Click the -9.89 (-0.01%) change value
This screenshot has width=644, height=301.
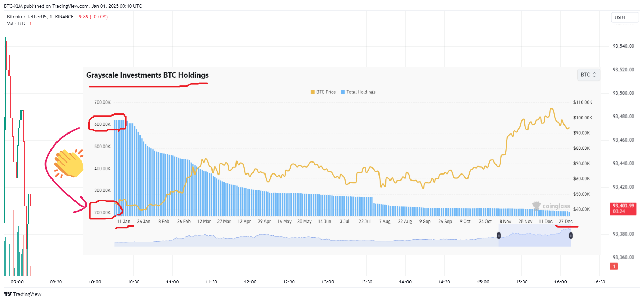tap(92, 17)
